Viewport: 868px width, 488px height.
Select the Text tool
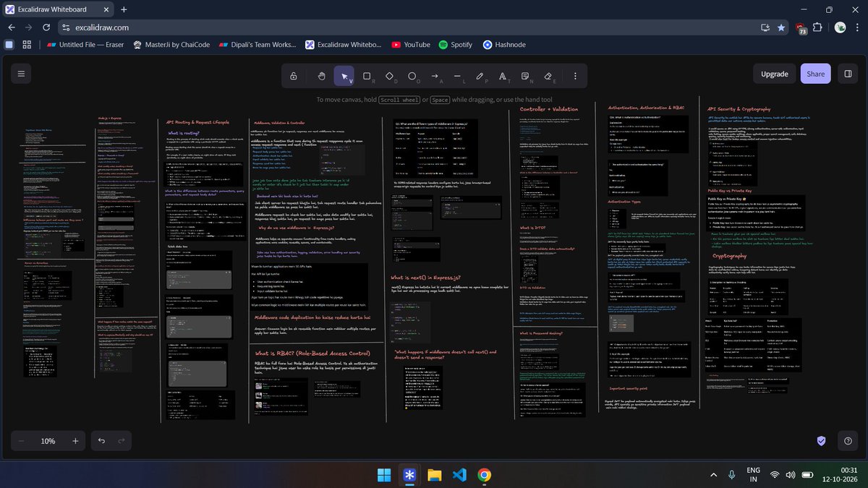(503, 75)
